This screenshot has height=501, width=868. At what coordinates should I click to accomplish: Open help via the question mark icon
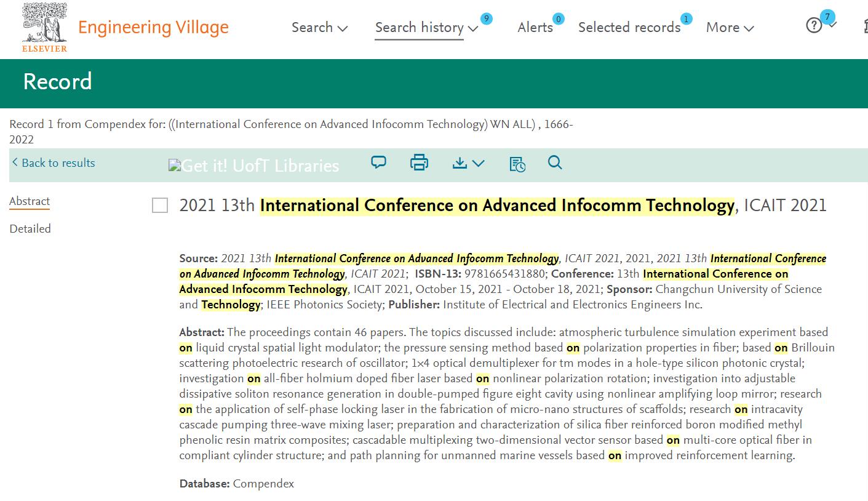pos(814,25)
